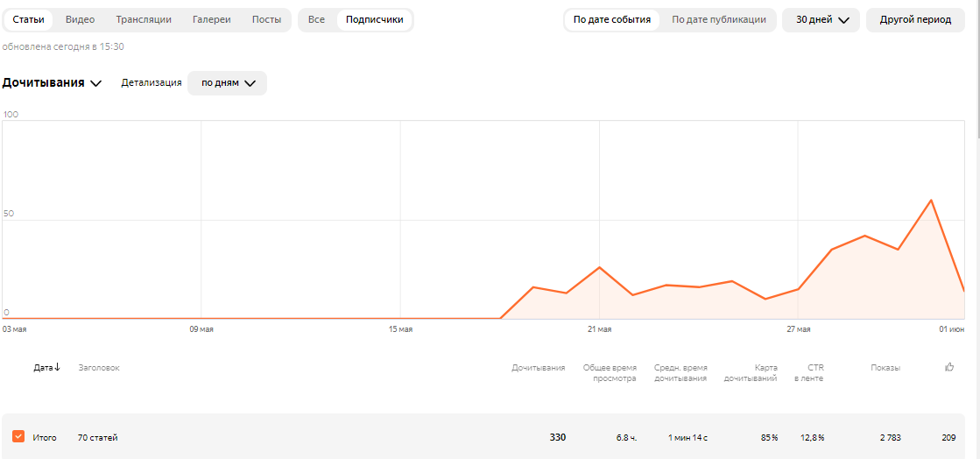980x459 pixels.
Task: Click the 70 статей total label
Action: (97, 438)
